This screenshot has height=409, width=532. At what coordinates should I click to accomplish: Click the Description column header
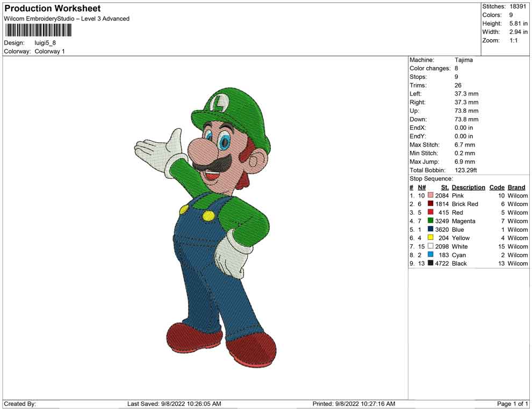468,187
